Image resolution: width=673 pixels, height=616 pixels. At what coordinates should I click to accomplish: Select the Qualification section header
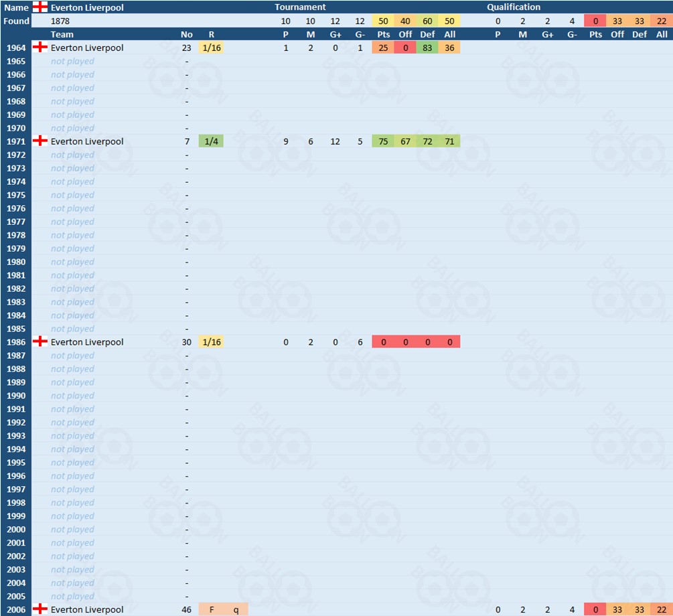tap(513, 7)
